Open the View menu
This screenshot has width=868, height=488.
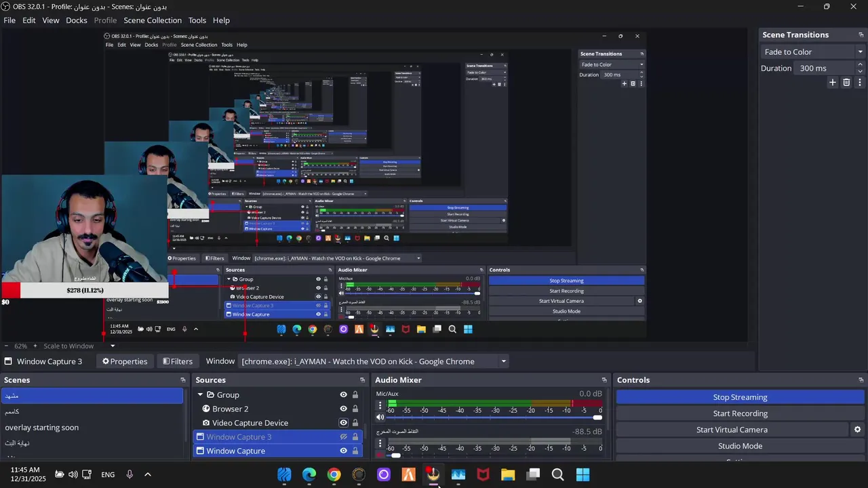[x=51, y=20]
